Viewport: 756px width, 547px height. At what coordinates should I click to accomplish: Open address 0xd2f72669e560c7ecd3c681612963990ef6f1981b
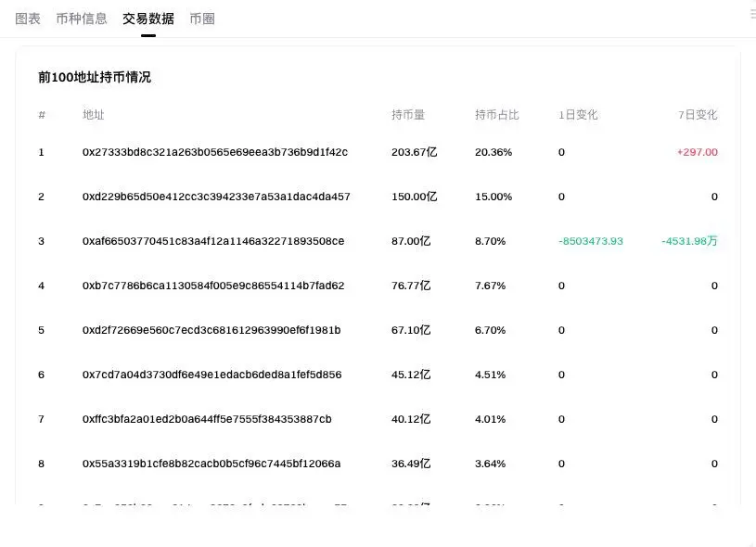(211, 330)
